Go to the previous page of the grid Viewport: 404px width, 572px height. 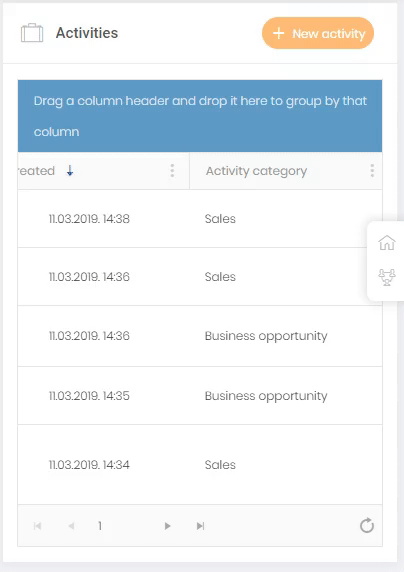tap(72, 526)
